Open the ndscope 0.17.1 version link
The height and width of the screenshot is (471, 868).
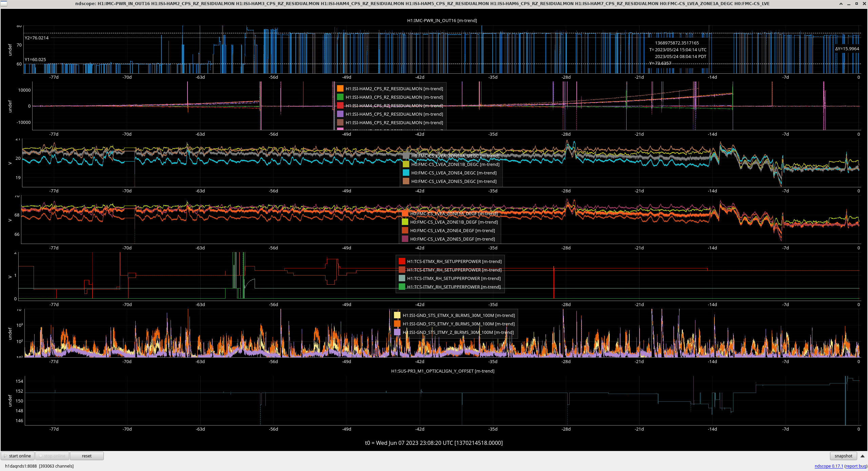[x=829, y=466]
